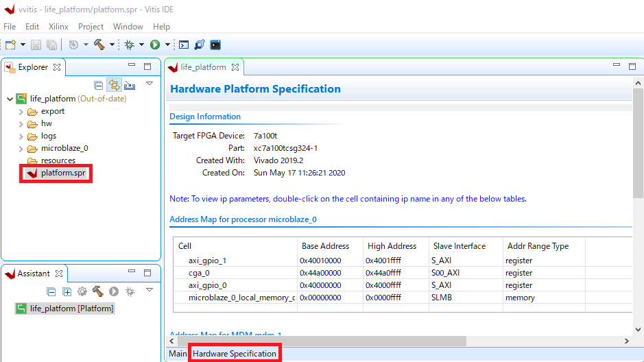The image size is (644, 362).
Task: Open the Assistant view menu arrow
Action: (150, 290)
